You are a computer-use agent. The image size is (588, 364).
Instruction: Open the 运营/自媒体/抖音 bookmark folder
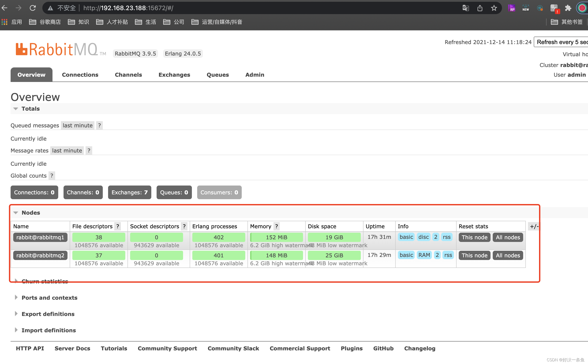coord(217,22)
